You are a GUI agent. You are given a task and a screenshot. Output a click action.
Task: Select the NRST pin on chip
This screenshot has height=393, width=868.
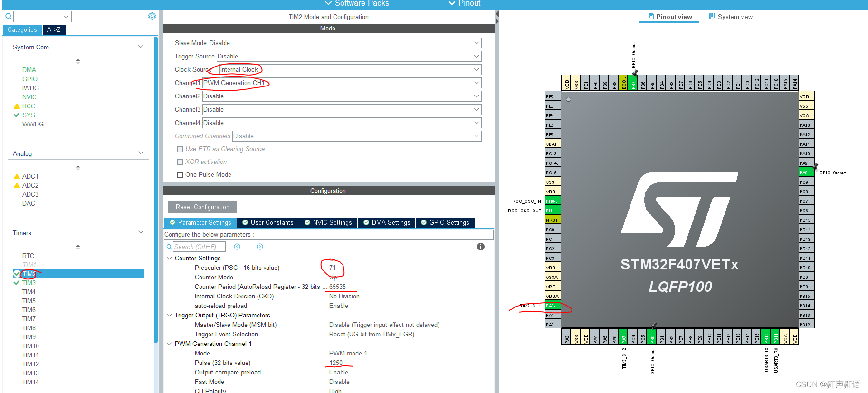[x=553, y=220]
